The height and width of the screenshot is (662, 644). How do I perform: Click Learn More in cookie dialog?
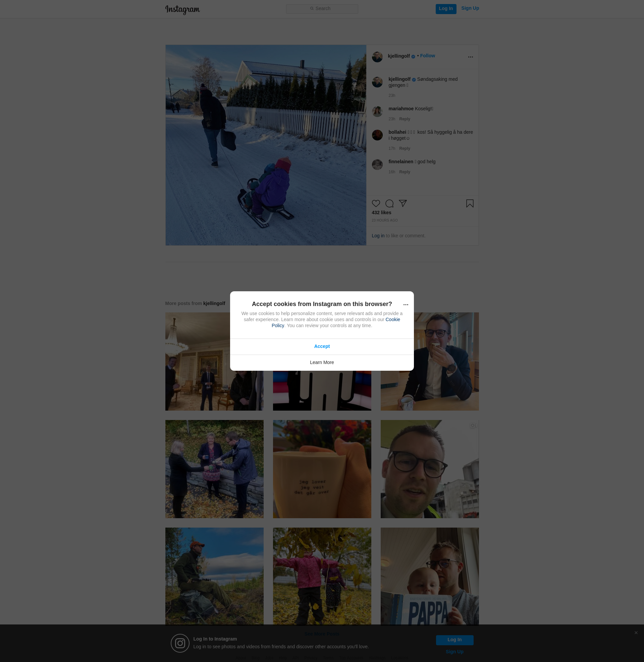[x=322, y=363]
